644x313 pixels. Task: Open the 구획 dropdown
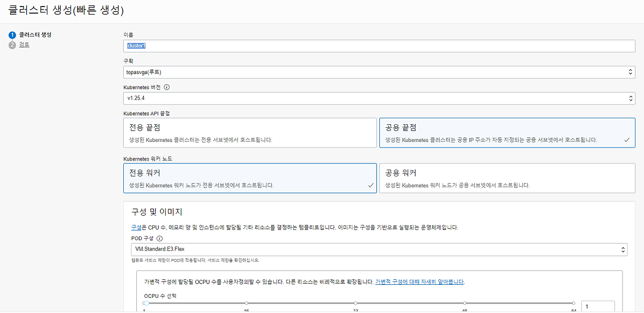(x=379, y=72)
